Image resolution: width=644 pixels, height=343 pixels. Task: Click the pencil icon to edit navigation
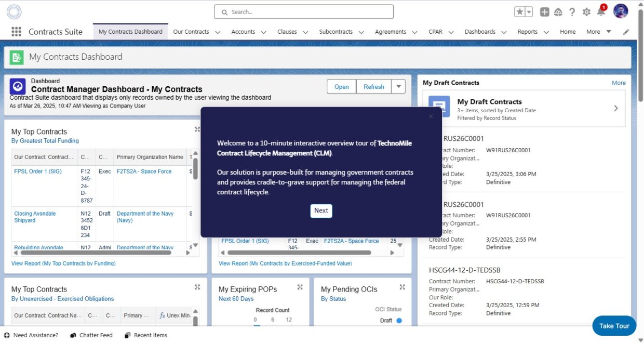(626, 32)
